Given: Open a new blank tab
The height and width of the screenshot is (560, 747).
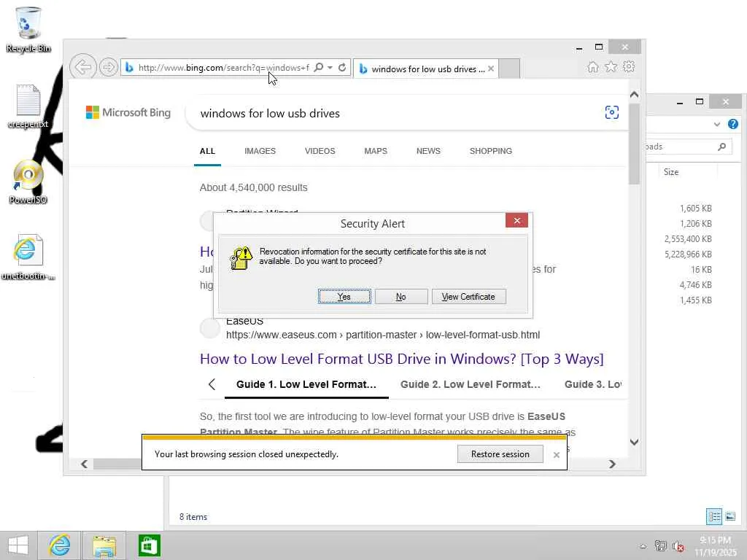Looking at the screenshot, I should coord(509,69).
